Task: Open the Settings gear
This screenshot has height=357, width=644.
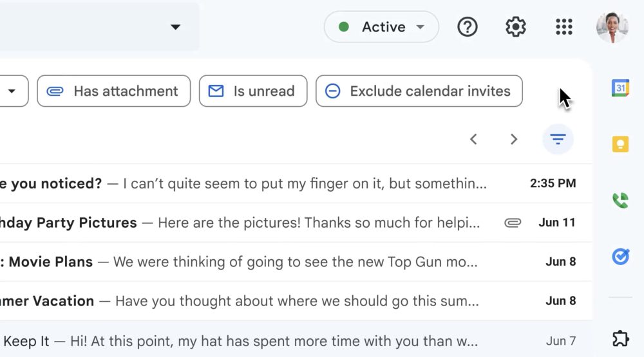Action: coord(516,27)
